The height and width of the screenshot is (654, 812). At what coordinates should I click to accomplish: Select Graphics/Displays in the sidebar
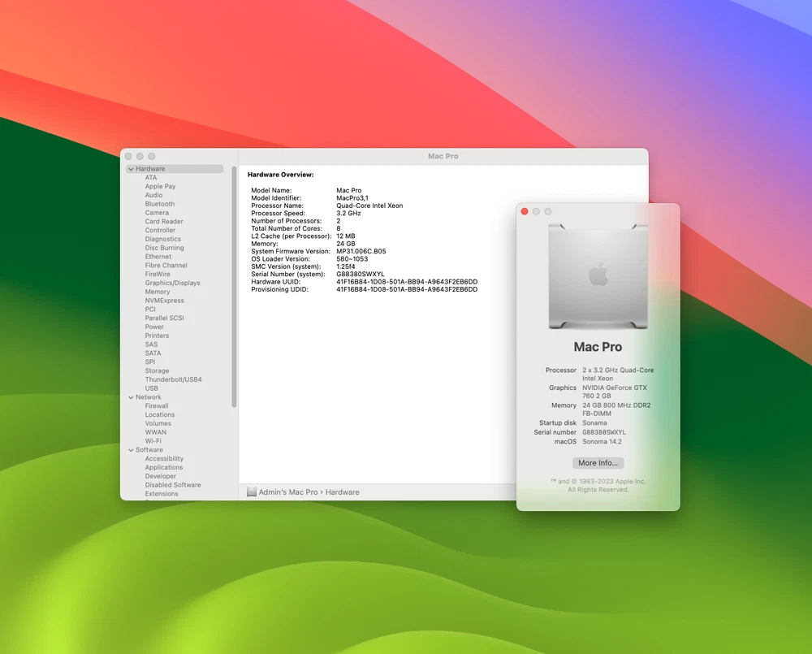click(x=172, y=284)
